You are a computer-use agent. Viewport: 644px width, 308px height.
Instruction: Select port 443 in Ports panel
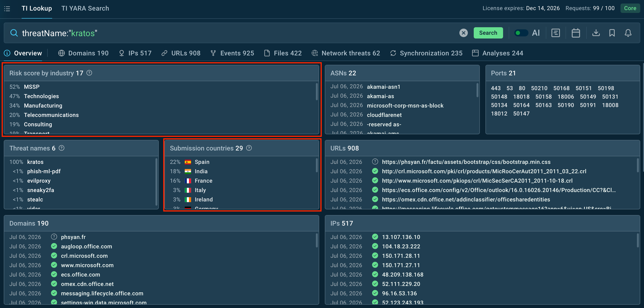point(496,88)
